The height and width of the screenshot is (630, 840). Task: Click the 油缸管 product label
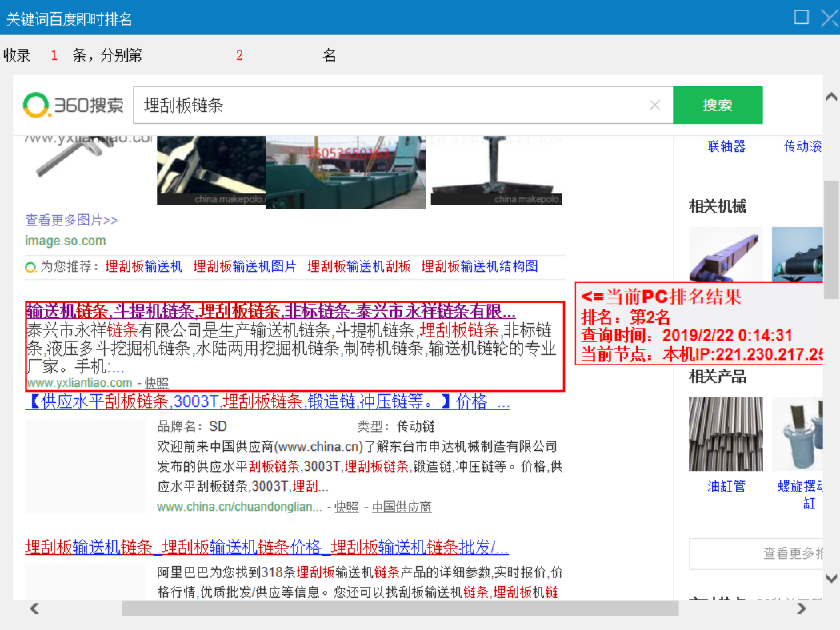726,486
